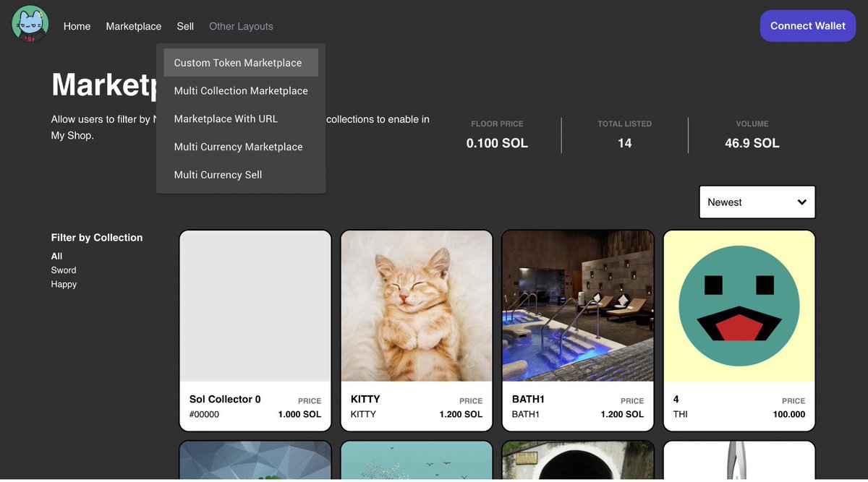Image resolution: width=868 pixels, height=482 pixels.
Task: Click the #00000 token ID
Action: [204, 415]
